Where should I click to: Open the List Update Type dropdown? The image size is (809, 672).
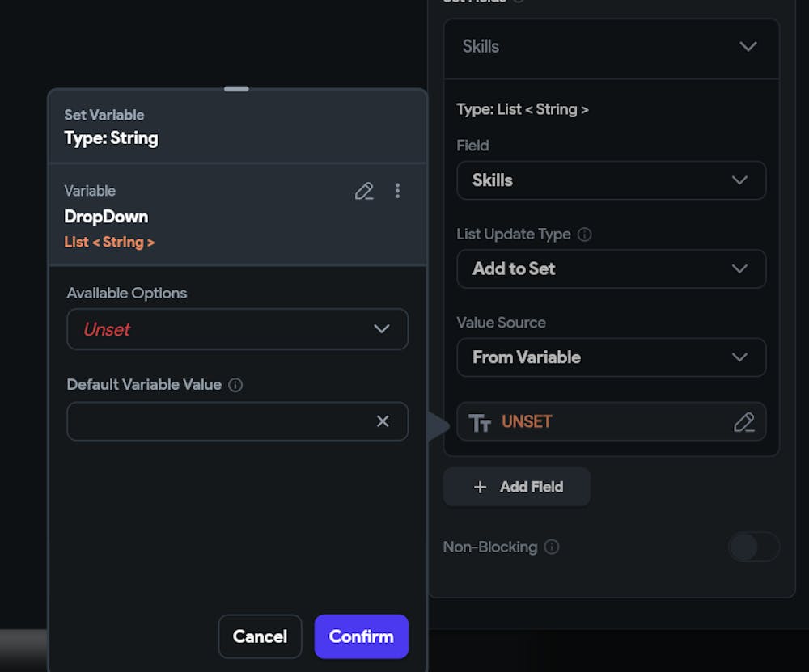coord(611,268)
